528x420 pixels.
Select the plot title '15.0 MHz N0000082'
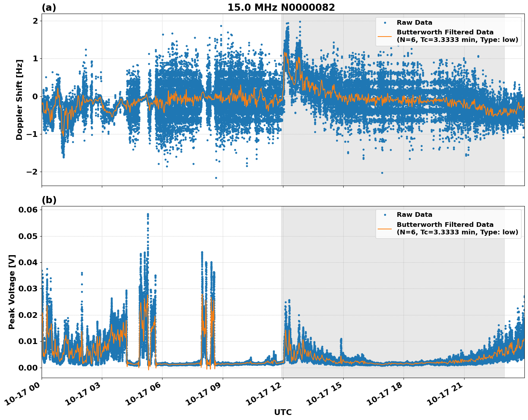(281, 8)
